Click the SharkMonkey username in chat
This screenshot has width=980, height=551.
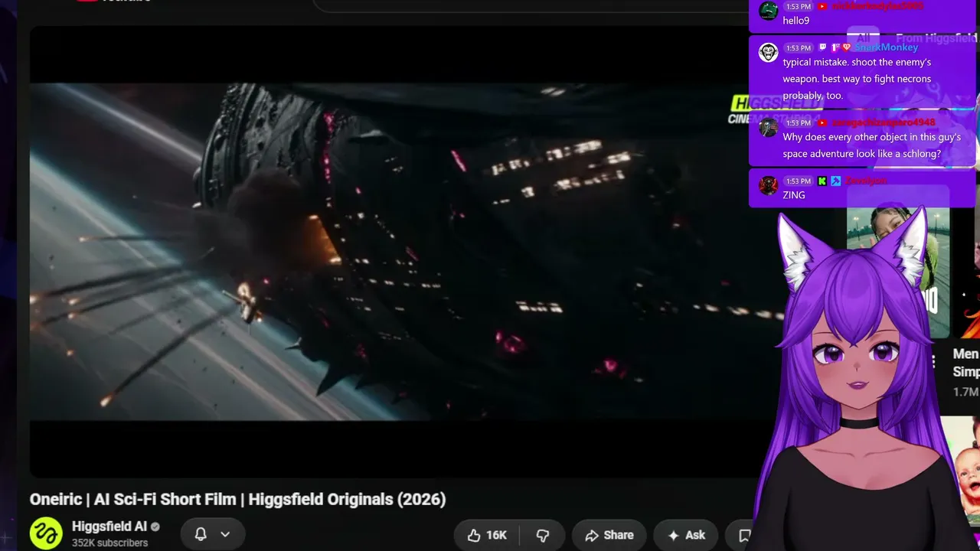pos(885,47)
